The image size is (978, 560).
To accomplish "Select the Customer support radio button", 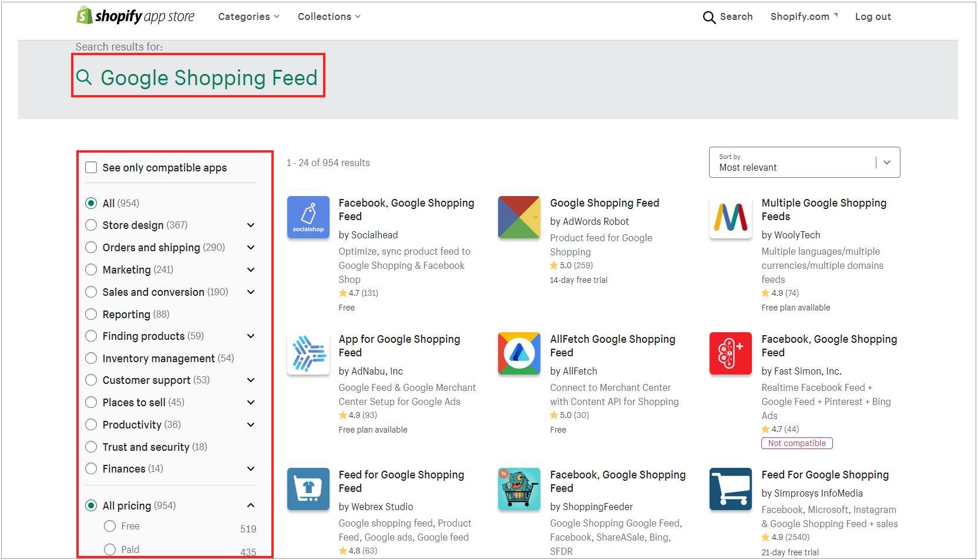I will coord(91,380).
